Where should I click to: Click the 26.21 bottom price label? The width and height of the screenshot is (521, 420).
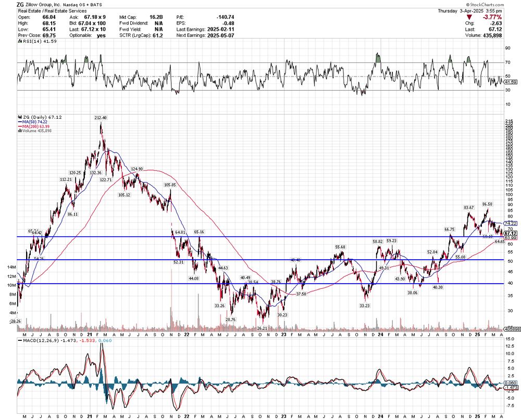click(x=262, y=328)
